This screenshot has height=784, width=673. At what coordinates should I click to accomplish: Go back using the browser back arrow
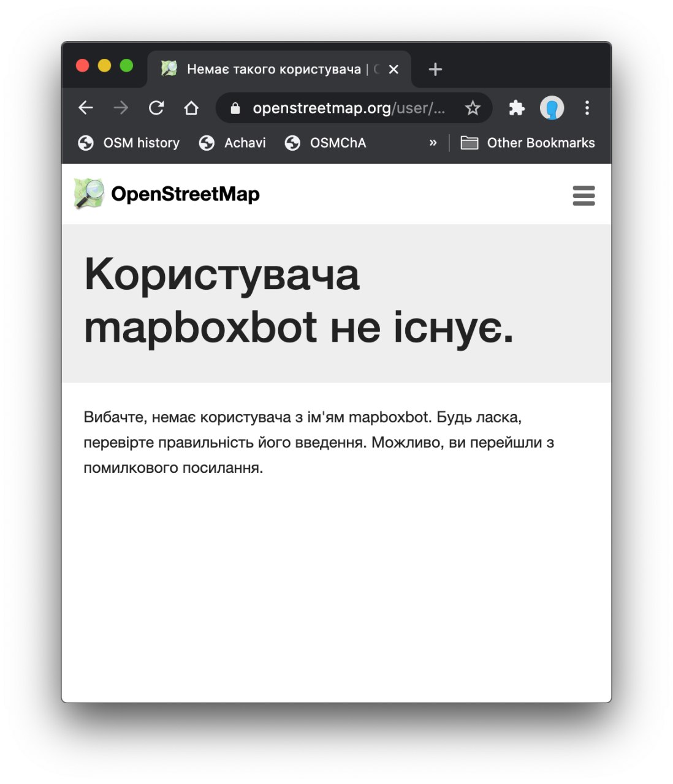86,108
